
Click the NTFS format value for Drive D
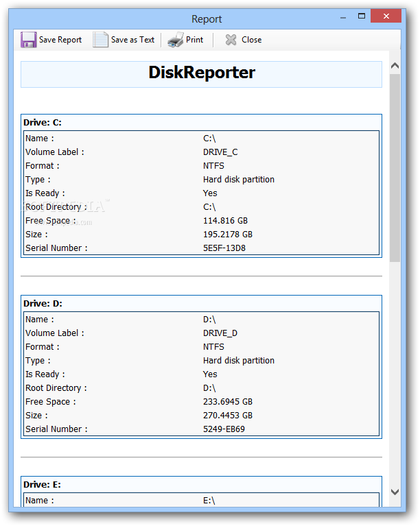coord(213,347)
